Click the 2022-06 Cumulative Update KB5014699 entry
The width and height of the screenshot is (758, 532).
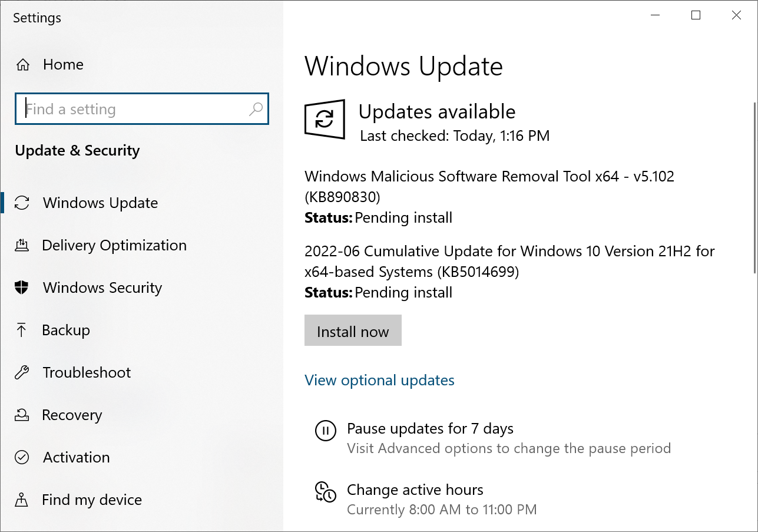coord(509,261)
